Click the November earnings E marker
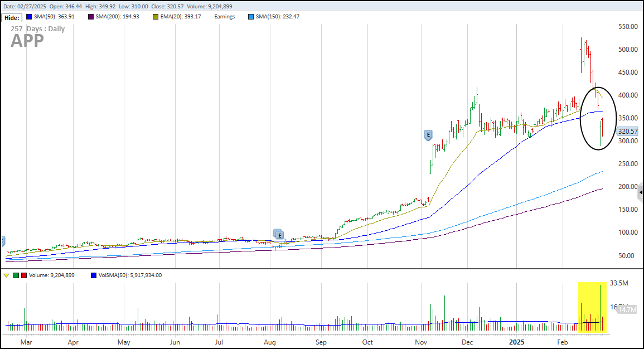The image size is (644, 349). [428, 135]
